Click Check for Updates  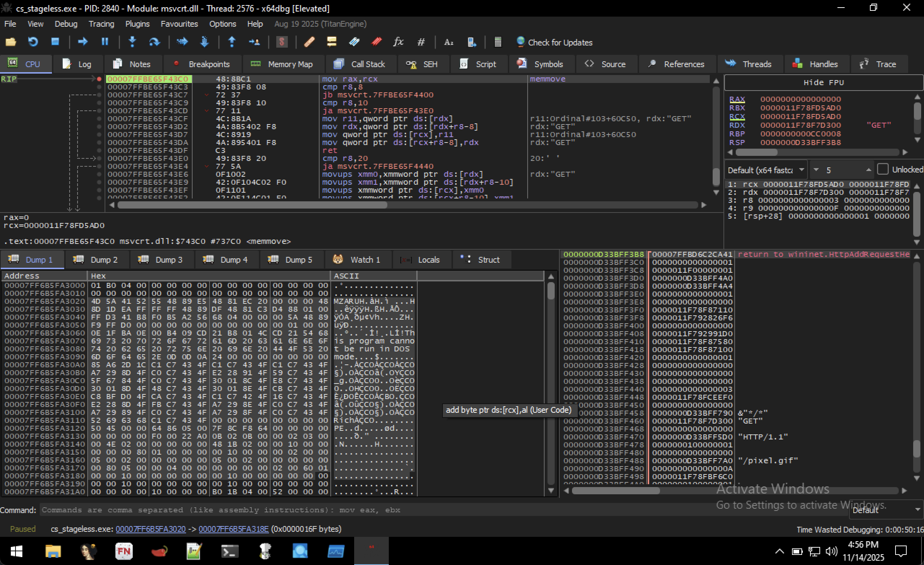(x=555, y=43)
